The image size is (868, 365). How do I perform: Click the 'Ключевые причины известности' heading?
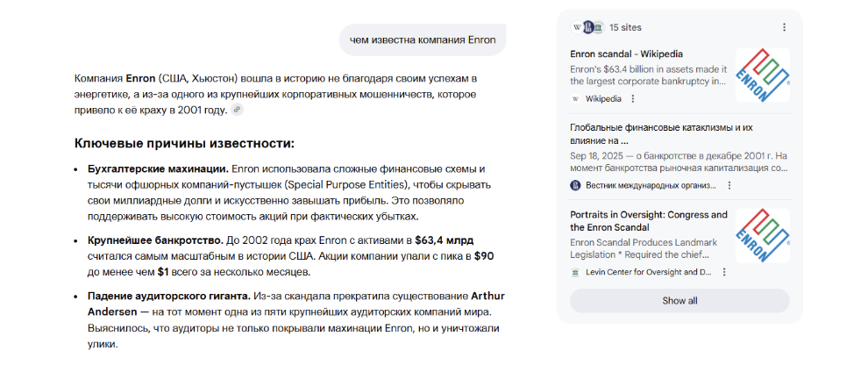[x=183, y=143]
